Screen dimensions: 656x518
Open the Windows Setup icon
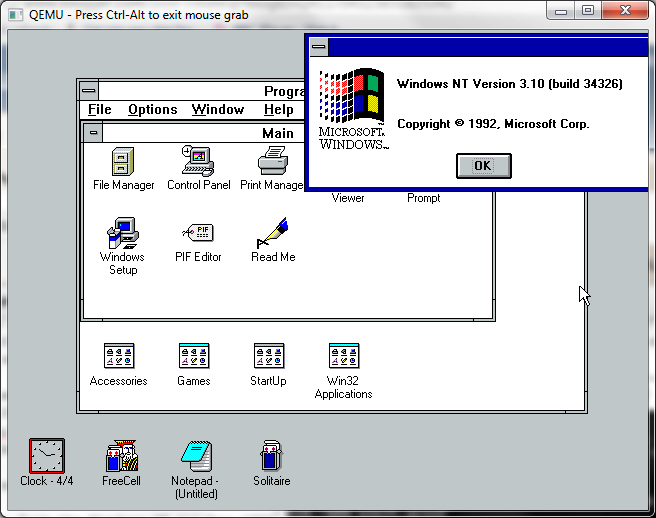pyautogui.click(x=123, y=233)
